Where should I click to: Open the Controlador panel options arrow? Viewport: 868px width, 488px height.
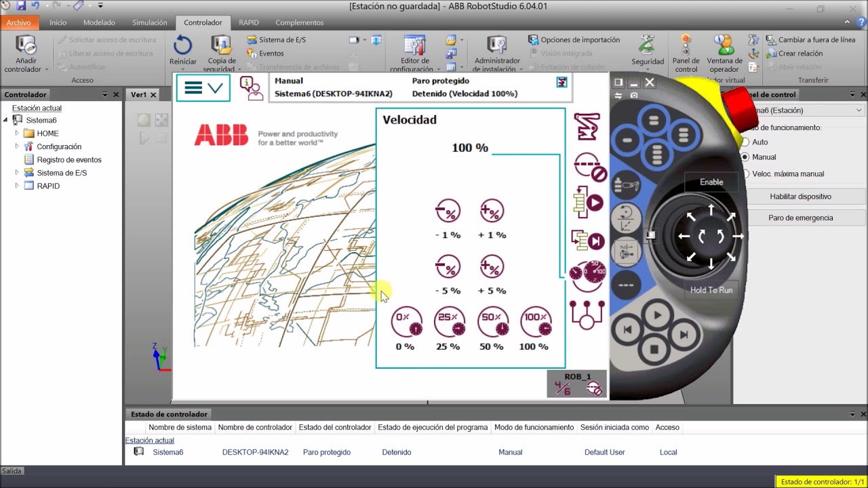click(x=105, y=95)
